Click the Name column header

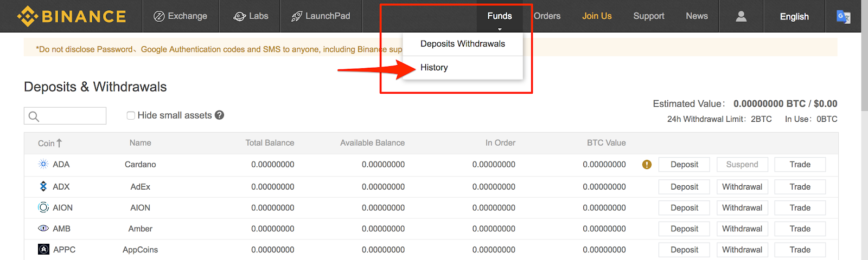click(x=140, y=143)
